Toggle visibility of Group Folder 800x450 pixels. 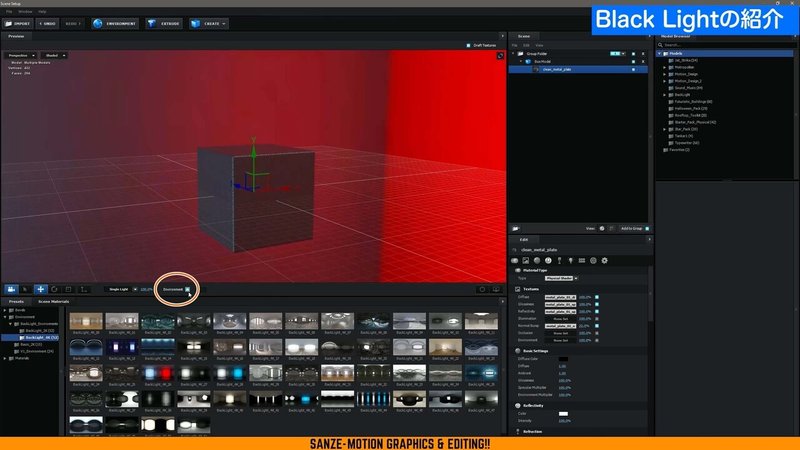click(634, 54)
